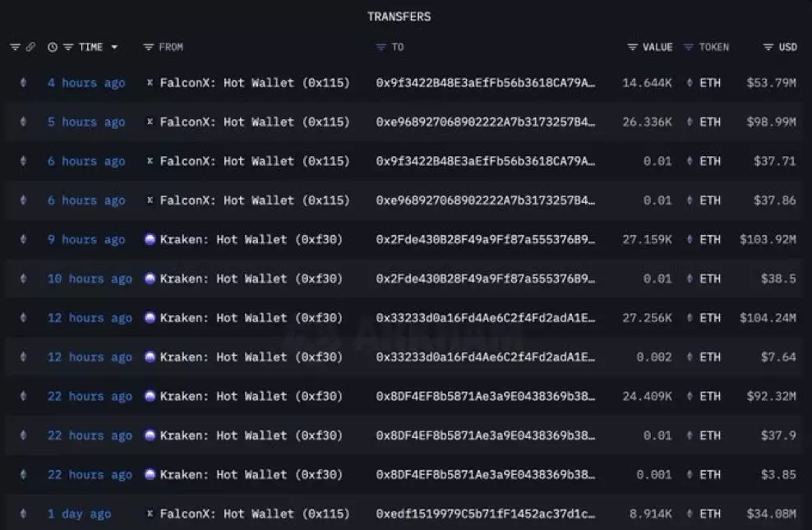The height and width of the screenshot is (530, 812).
Task: Filter transfers by VALUE
Action: click(633, 48)
